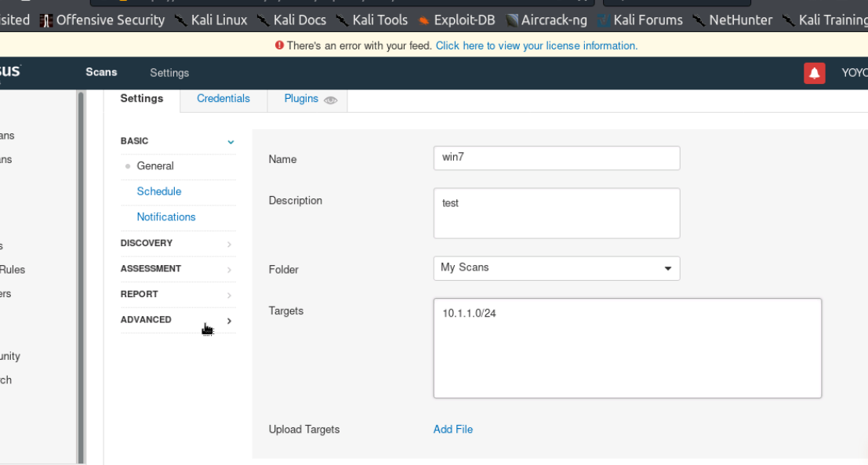This screenshot has height=465, width=868.
Task: Open the Folder dropdown showing My Scans
Action: click(x=556, y=268)
